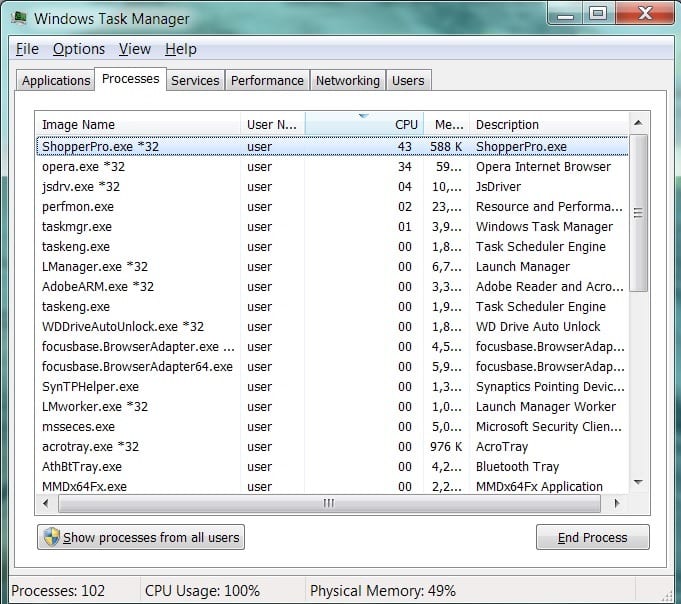Click the horizontal scrollbar left arrow
Image resolution: width=681 pixels, height=604 pixels.
click(46, 504)
